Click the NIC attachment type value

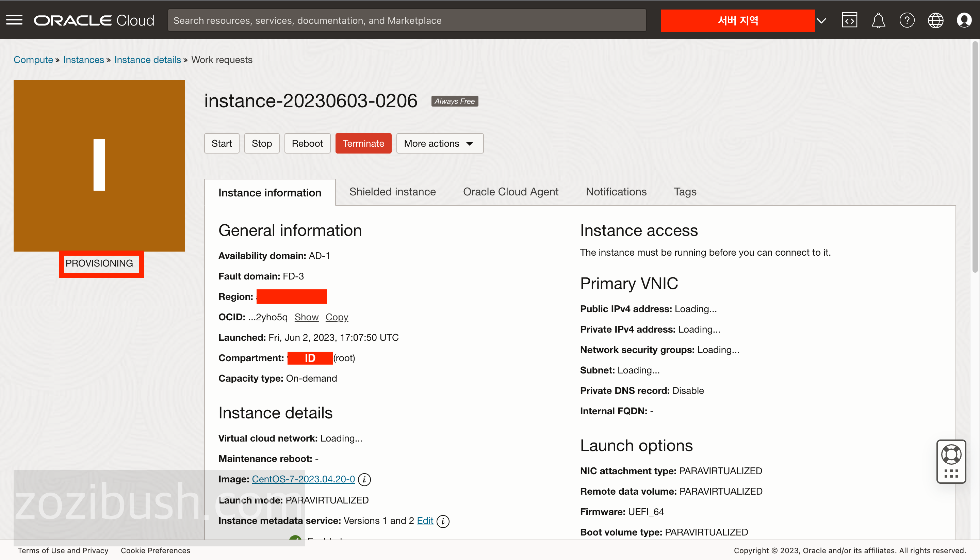(720, 471)
